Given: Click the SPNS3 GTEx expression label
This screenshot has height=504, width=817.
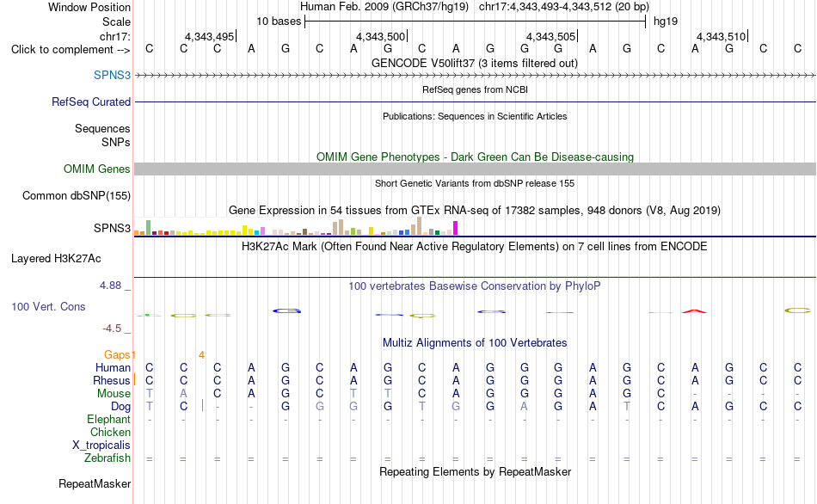Looking at the screenshot, I should pos(112,228).
